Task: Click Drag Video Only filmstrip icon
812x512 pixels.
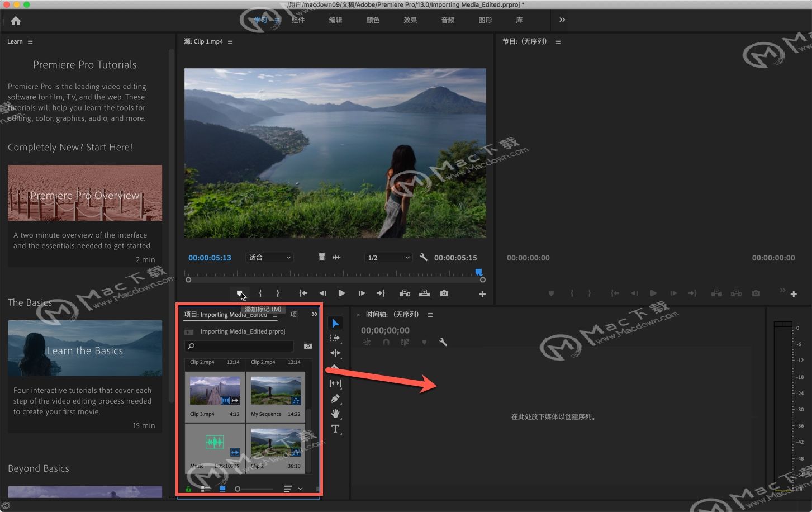Action: tap(322, 257)
